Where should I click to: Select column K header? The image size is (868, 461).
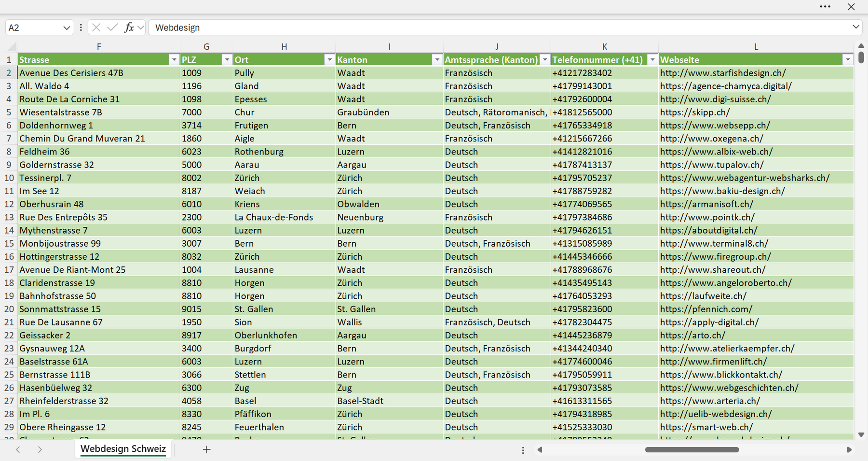pyautogui.click(x=605, y=47)
